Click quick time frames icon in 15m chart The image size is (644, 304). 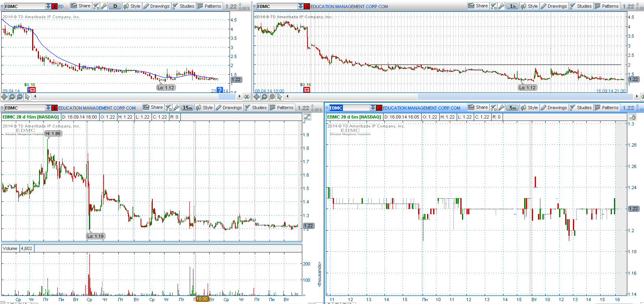(169, 108)
